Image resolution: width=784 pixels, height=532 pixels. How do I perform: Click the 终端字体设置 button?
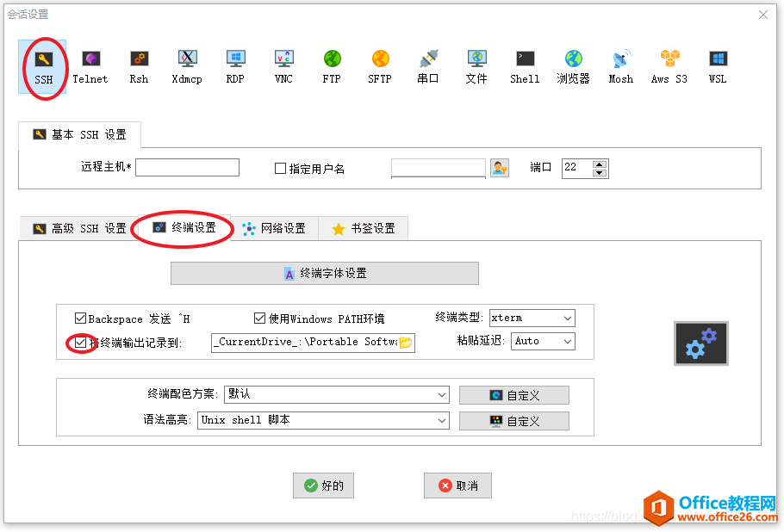tap(325, 273)
